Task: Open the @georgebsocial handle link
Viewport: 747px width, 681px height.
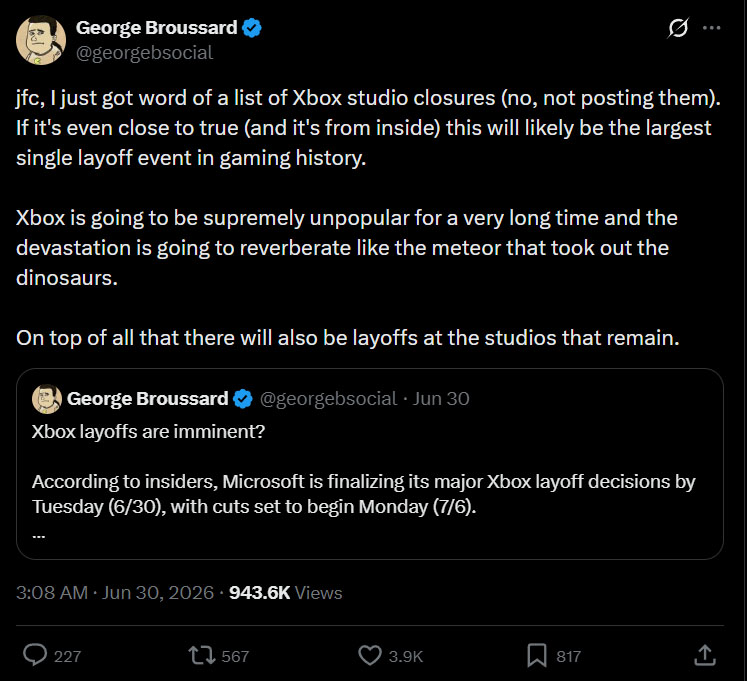Action: click(x=144, y=52)
